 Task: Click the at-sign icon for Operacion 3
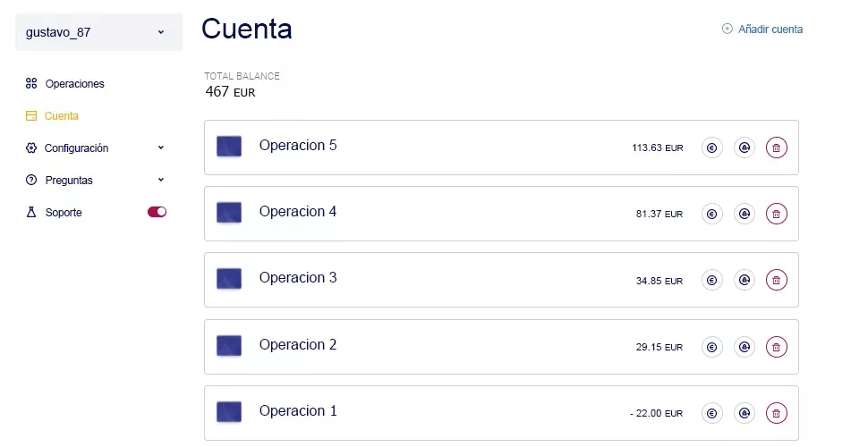(744, 281)
